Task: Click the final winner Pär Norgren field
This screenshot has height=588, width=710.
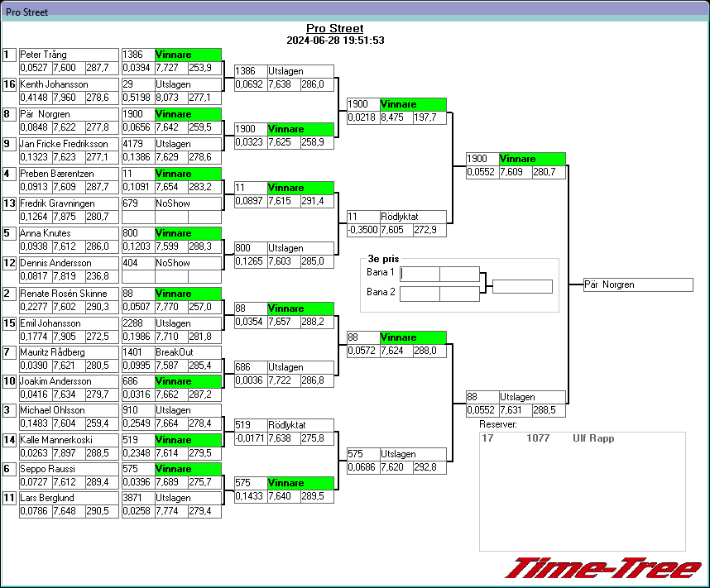Action: [638, 284]
